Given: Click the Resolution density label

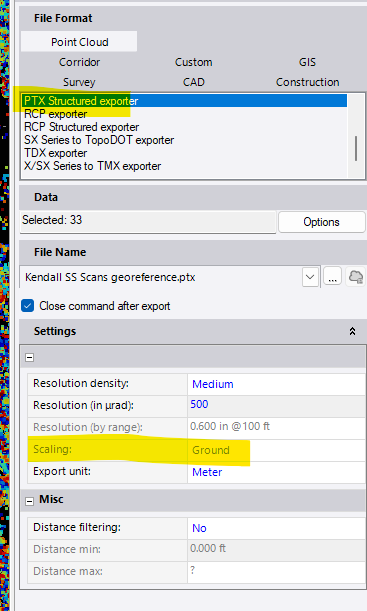Looking at the screenshot, I should (x=81, y=383).
